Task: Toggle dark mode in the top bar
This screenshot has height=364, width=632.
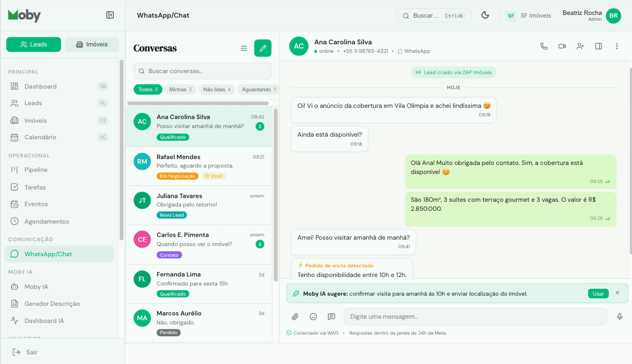Action: click(x=485, y=15)
